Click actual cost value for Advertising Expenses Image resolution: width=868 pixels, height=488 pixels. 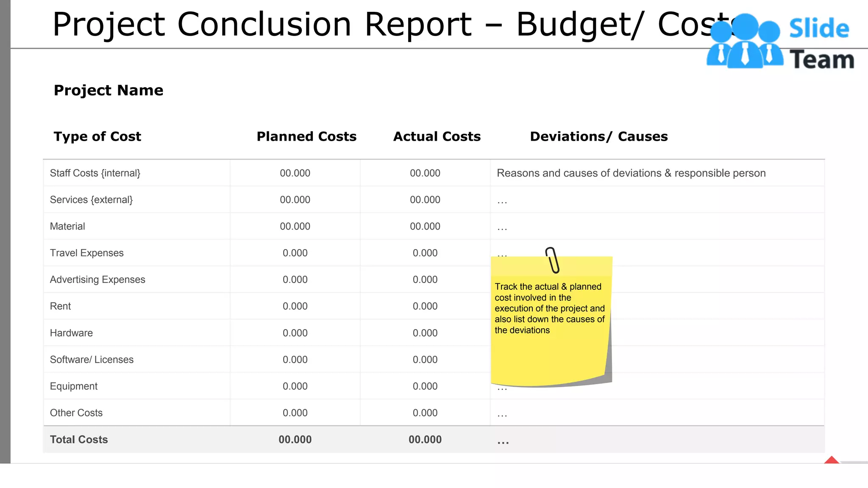425,280
